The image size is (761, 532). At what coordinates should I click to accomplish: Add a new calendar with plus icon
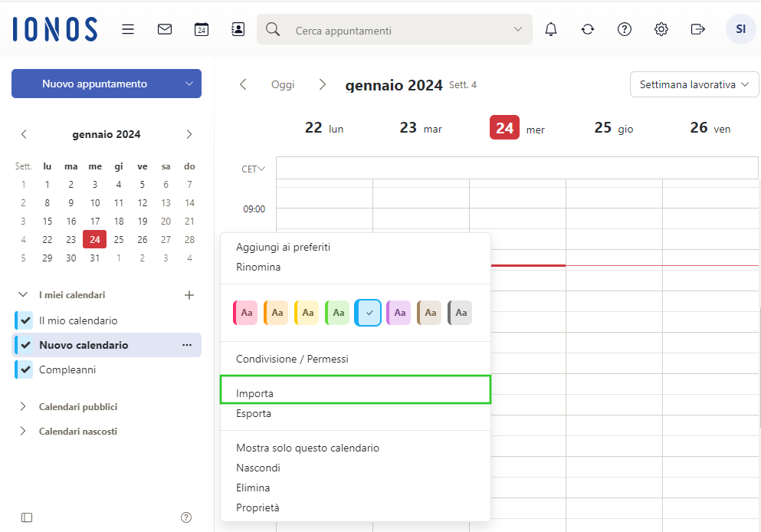189,295
